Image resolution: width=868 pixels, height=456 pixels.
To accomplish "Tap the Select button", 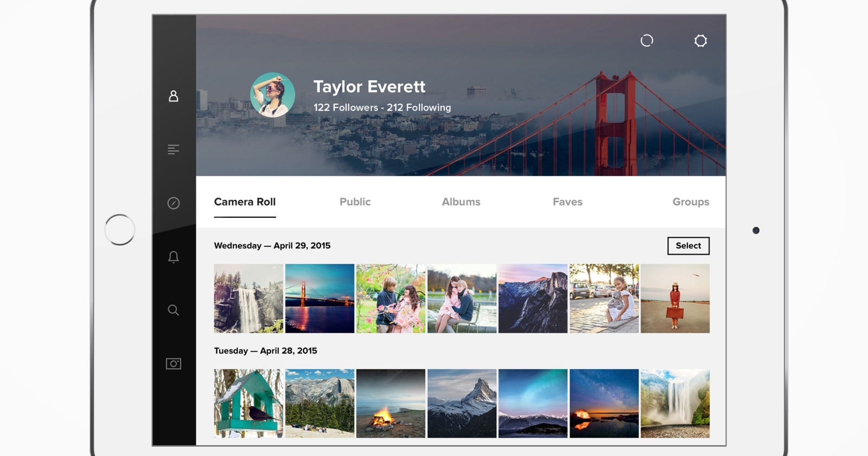I will (688, 246).
